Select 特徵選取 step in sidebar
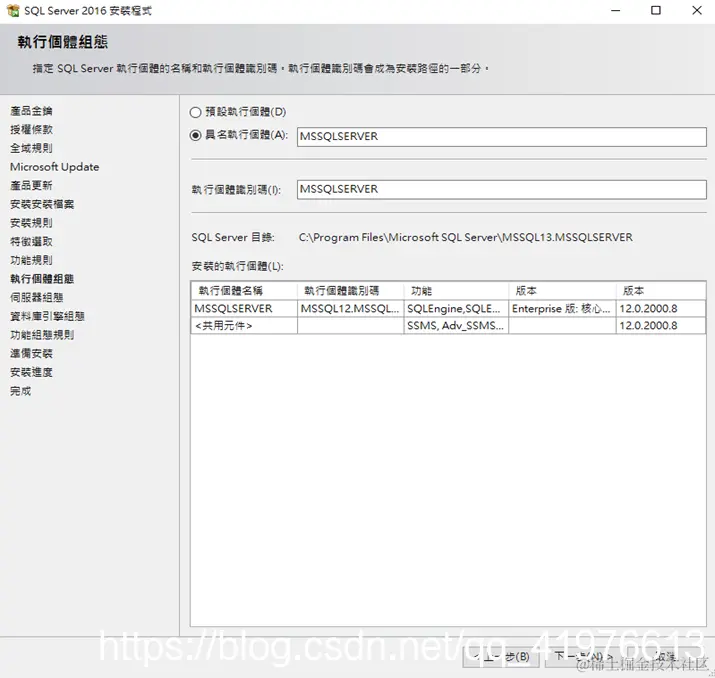 pos(31,242)
